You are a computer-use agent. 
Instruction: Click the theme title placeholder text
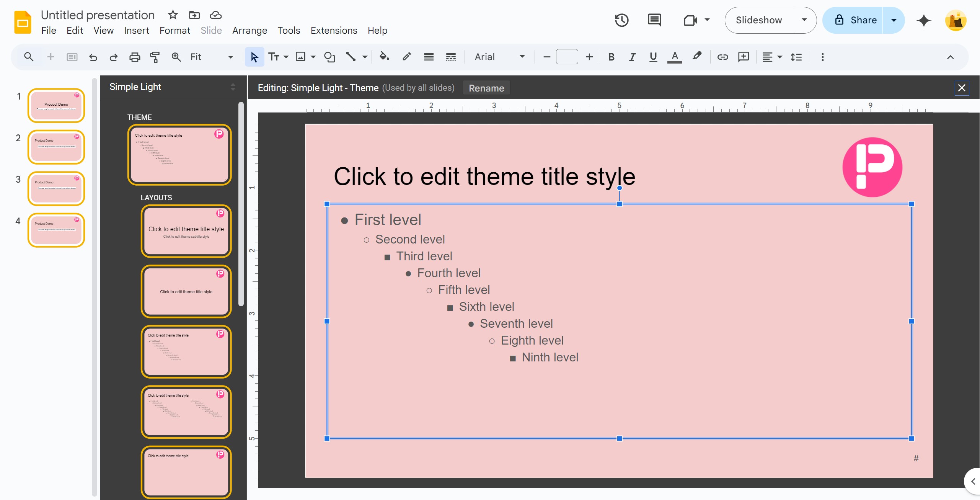coord(484,176)
